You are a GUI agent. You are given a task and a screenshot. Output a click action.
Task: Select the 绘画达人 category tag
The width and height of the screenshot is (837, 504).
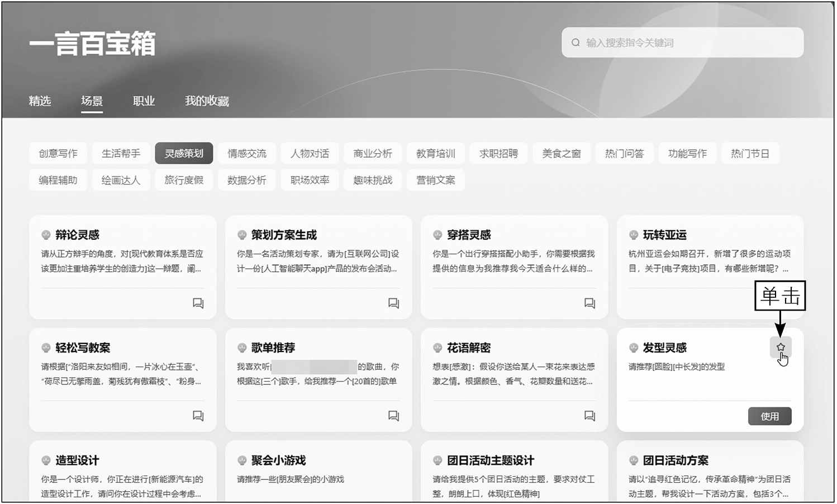121,180
